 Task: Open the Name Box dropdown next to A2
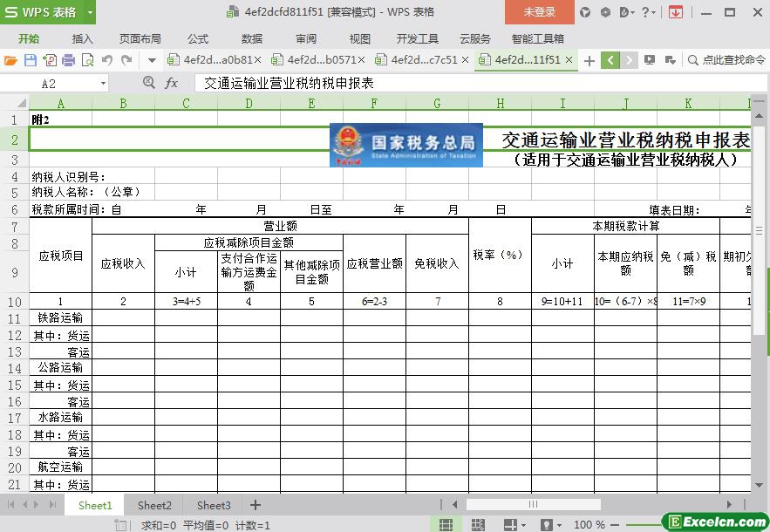click(x=103, y=84)
